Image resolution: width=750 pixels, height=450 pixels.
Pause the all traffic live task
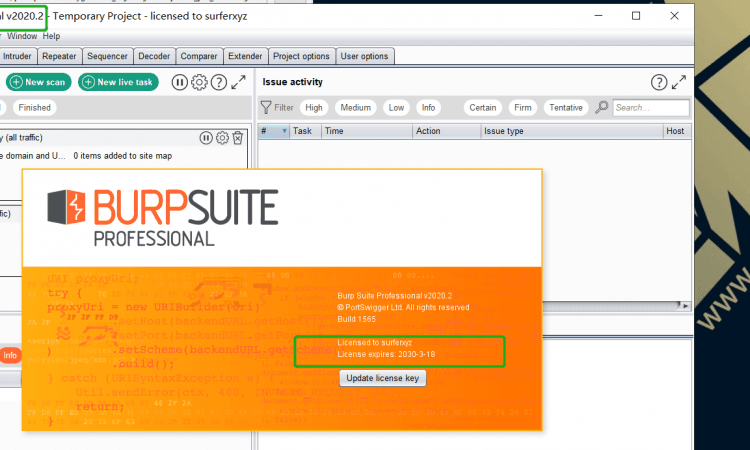coord(206,138)
